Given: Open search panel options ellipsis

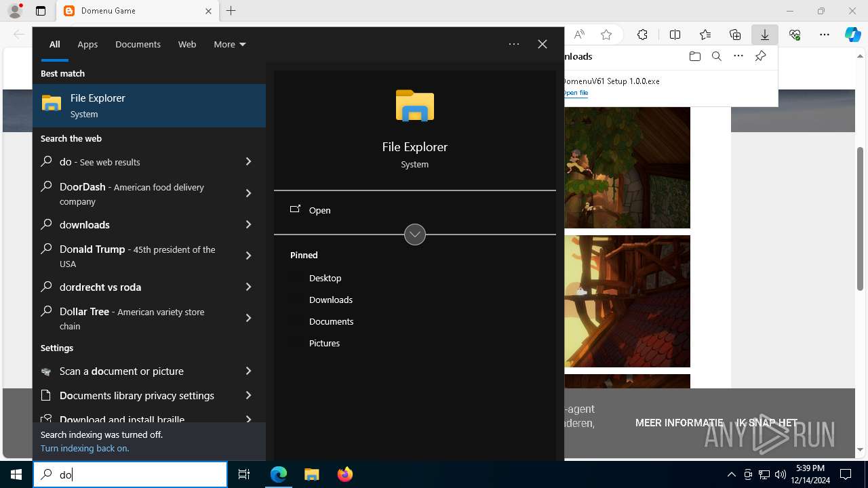Looking at the screenshot, I should click(514, 44).
